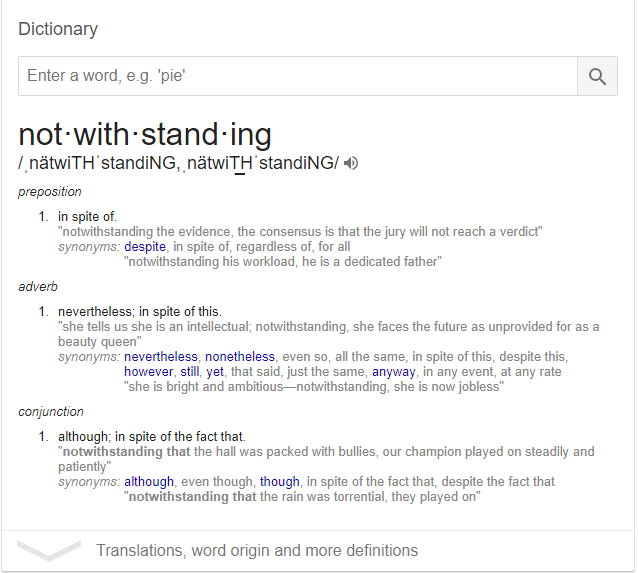Follow the 'anyway' synonym link

393,372
